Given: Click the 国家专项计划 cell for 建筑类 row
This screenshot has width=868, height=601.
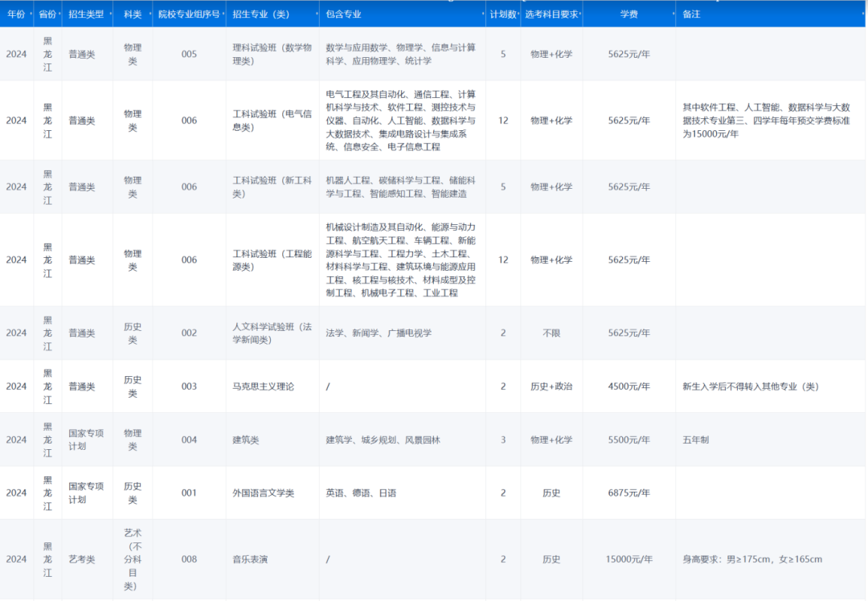Looking at the screenshot, I should (x=86, y=440).
